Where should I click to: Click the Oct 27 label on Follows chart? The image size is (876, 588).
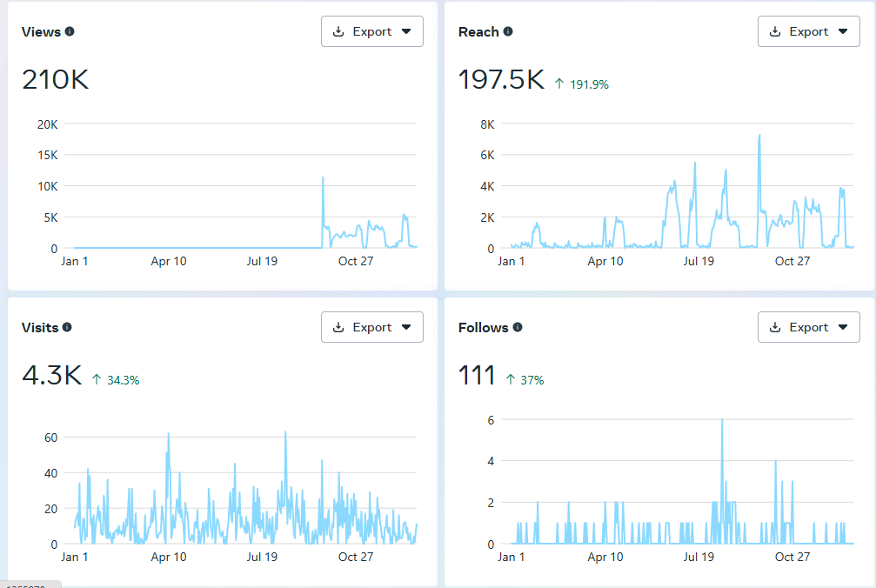pos(792,557)
